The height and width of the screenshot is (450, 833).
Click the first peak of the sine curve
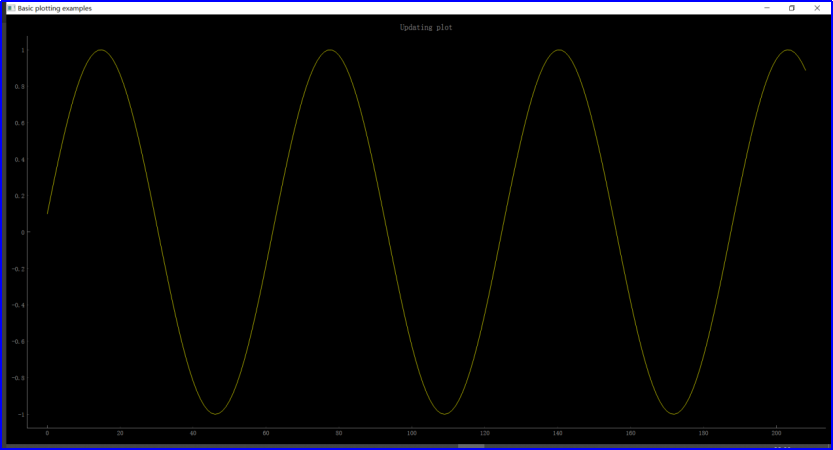[x=100, y=50]
